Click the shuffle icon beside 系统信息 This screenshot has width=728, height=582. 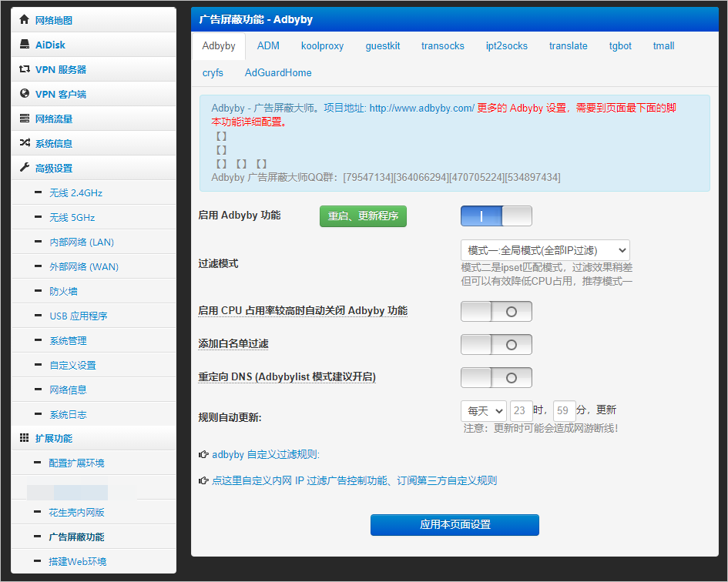(x=24, y=143)
